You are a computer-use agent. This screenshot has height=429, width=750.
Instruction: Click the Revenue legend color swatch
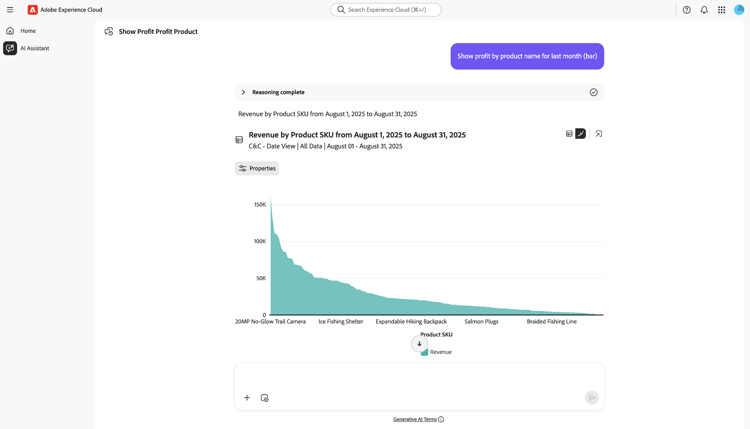[x=424, y=352]
